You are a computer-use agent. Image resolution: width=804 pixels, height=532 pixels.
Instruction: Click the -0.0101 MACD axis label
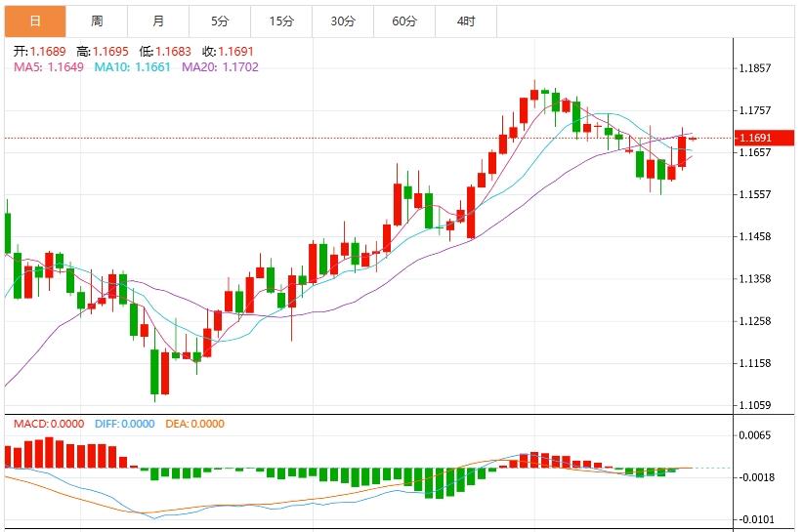coord(756,519)
